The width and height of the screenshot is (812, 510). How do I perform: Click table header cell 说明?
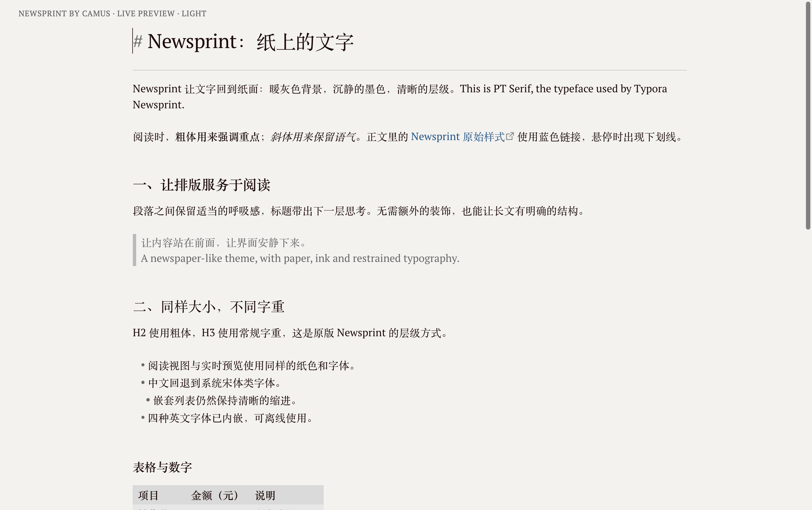pos(265,496)
